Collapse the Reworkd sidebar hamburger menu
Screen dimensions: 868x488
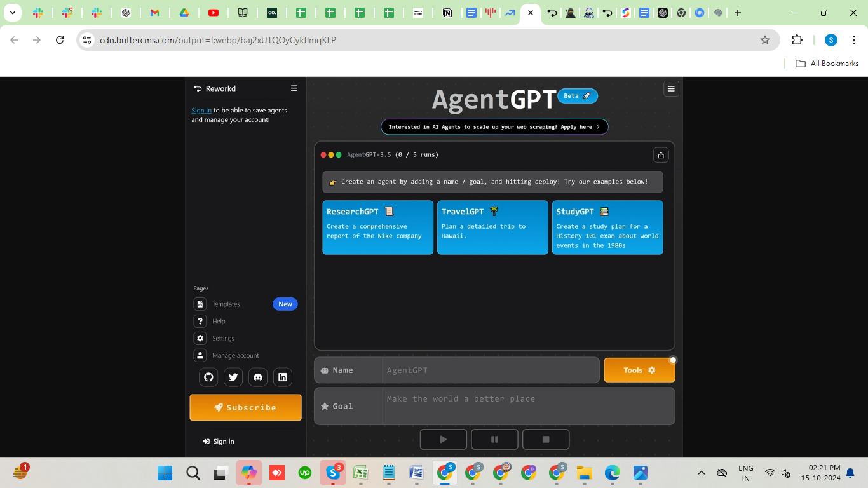pyautogui.click(x=294, y=88)
